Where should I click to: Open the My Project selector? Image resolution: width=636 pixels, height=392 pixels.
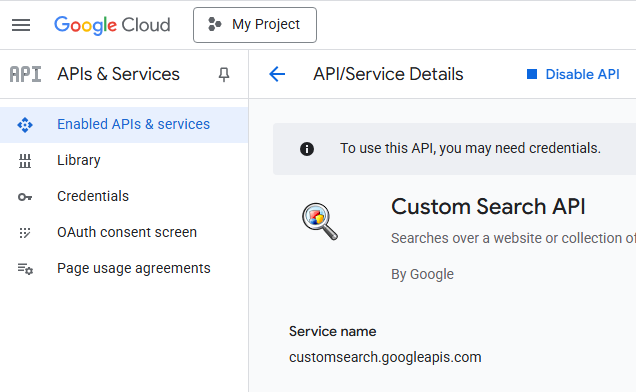coord(255,25)
